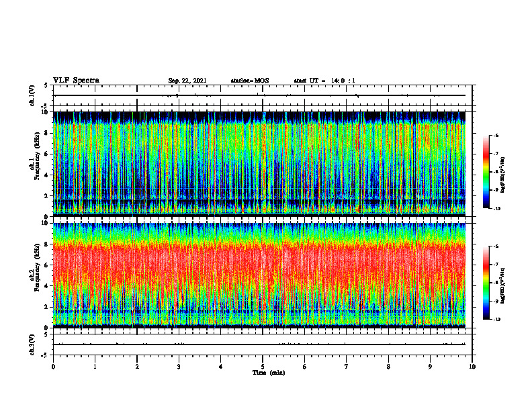Click the ch.1 colorbar log(PSD) label
This screenshot has height=411, width=532.
(503, 175)
